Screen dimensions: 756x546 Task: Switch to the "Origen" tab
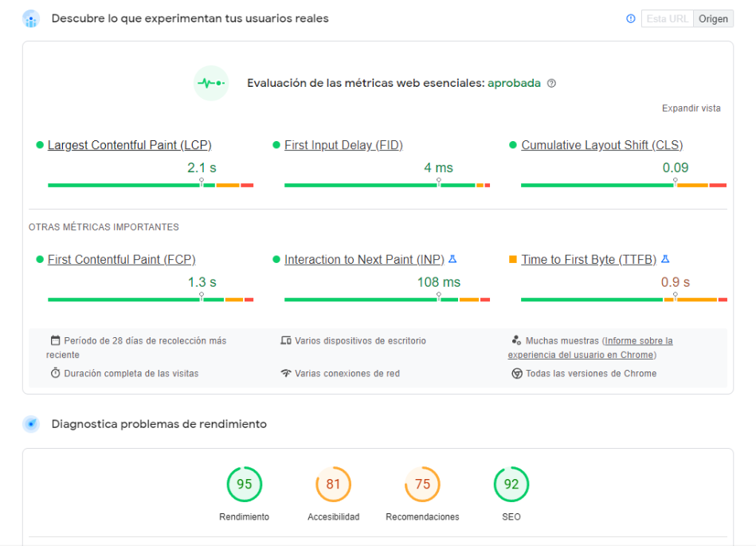pyautogui.click(x=713, y=18)
